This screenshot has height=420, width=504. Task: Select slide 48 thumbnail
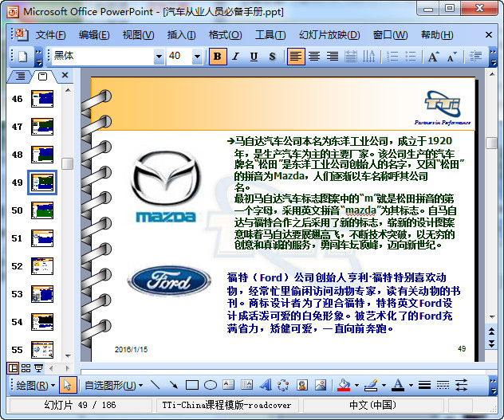42,155
